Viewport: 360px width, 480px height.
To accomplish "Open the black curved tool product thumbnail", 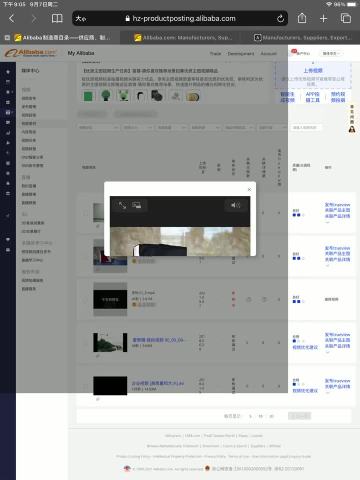I will (x=140, y=96).
